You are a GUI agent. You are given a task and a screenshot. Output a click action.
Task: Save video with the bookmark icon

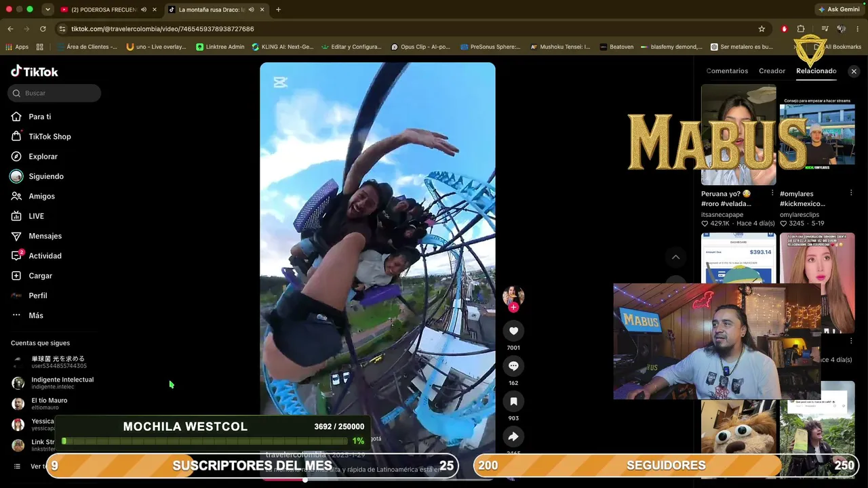point(513,401)
